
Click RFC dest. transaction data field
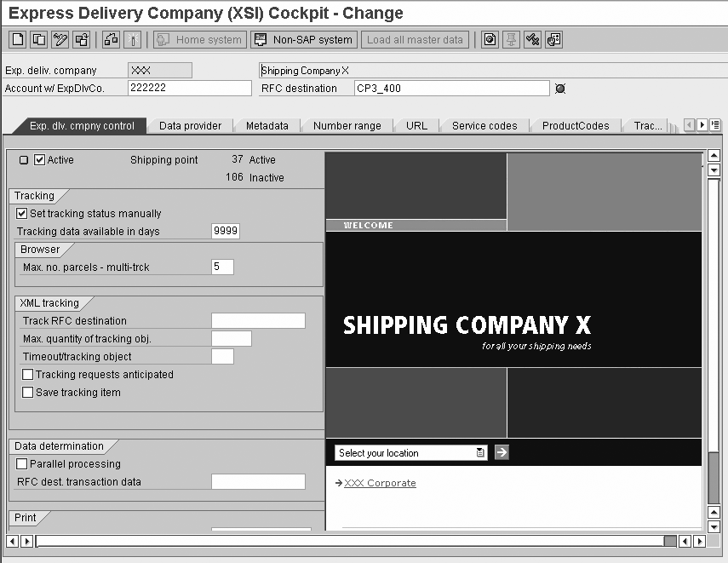pos(258,482)
